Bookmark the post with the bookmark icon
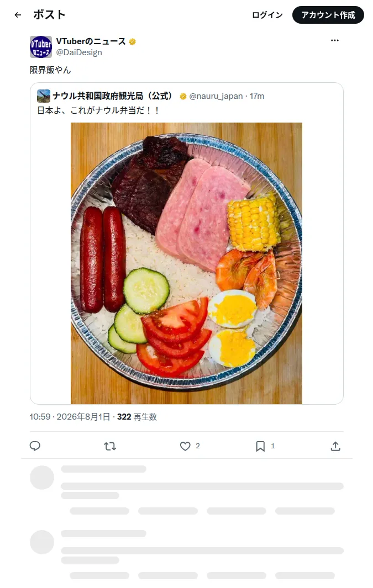Viewport: 373px width, 588px height. coord(260,446)
